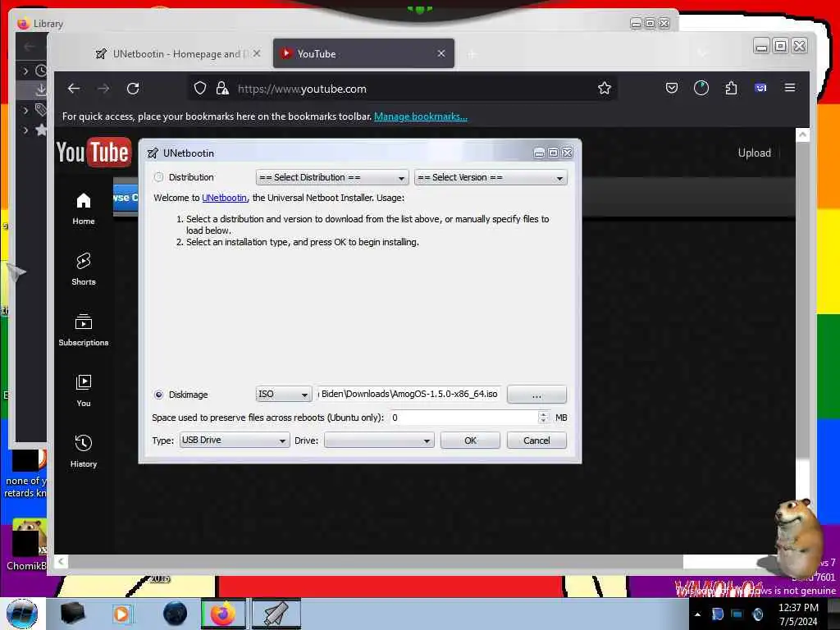Open the media player taskbar icon
Viewport: 840px width, 630px height.
click(x=121, y=614)
